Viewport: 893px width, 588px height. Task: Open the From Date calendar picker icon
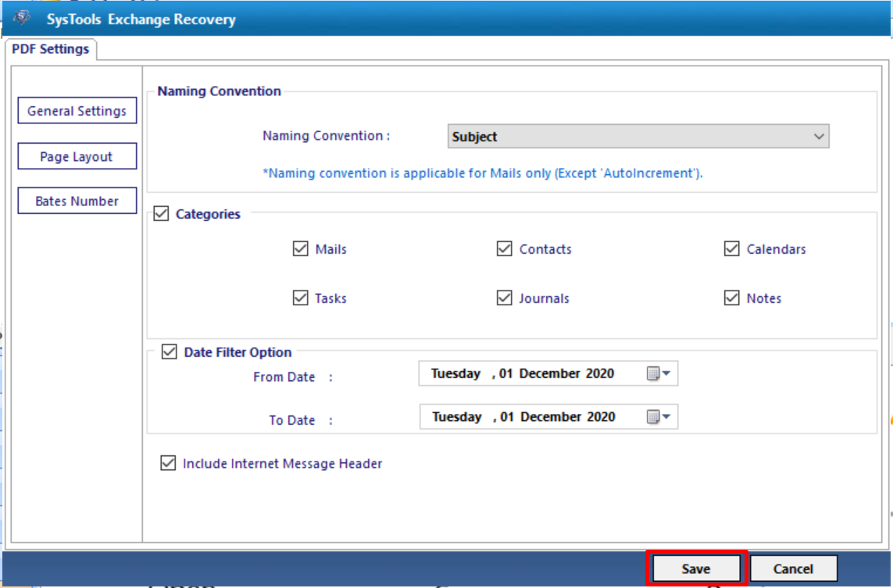658,374
